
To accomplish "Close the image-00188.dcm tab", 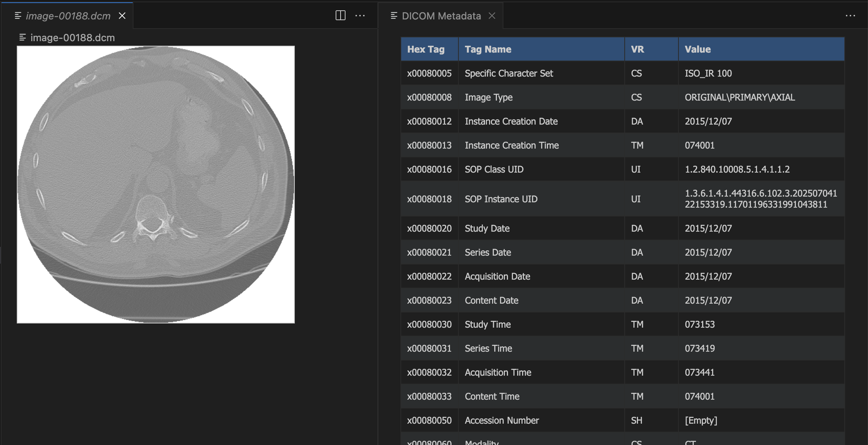I will coord(122,16).
